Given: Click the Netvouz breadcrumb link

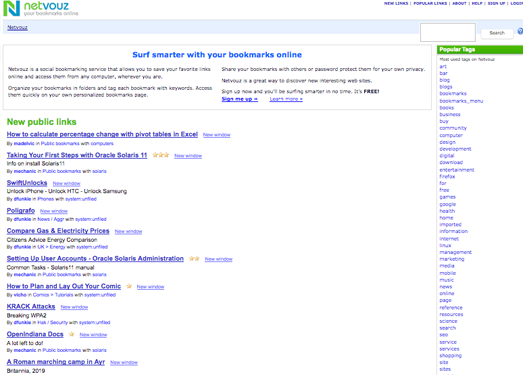Looking at the screenshot, I should tap(17, 27).
